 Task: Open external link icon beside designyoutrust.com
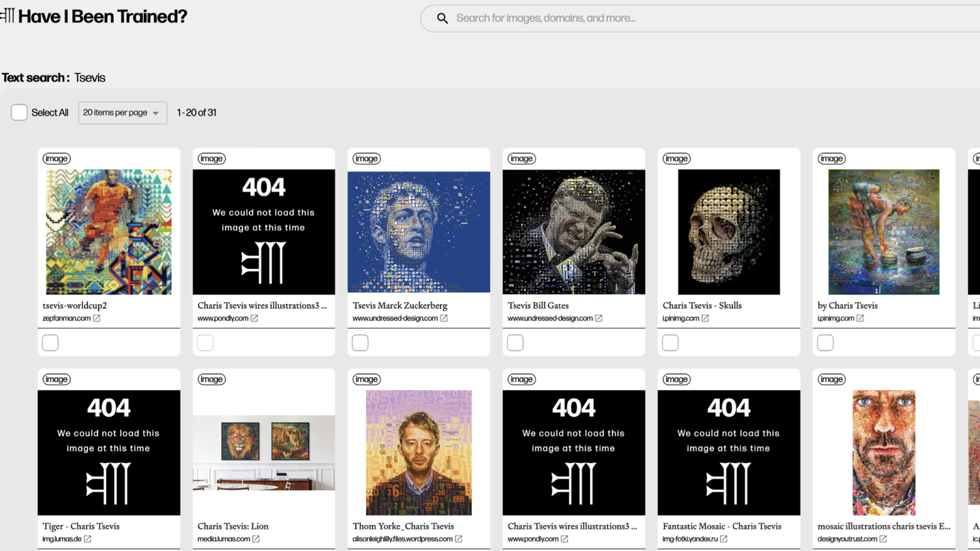point(883,539)
